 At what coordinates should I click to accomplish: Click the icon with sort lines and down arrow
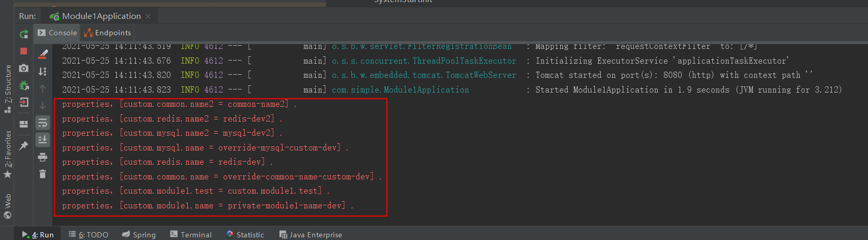click(43, 71)
